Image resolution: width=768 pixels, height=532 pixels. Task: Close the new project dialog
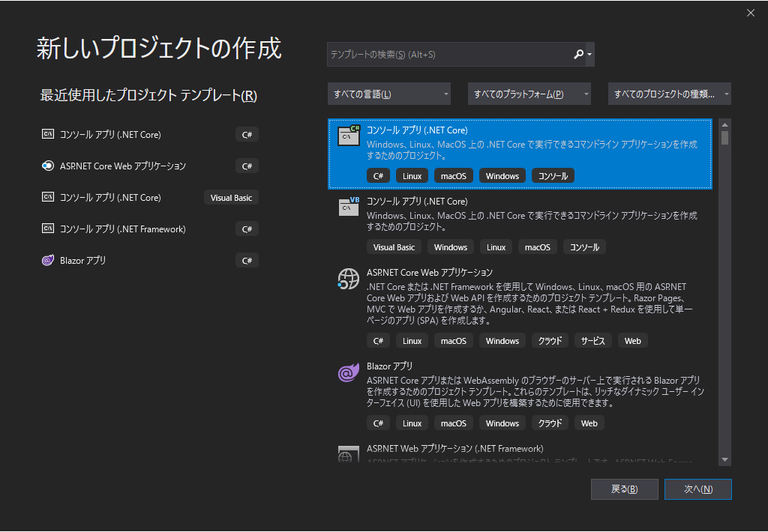pyautogui.click(x=750, y=13)
